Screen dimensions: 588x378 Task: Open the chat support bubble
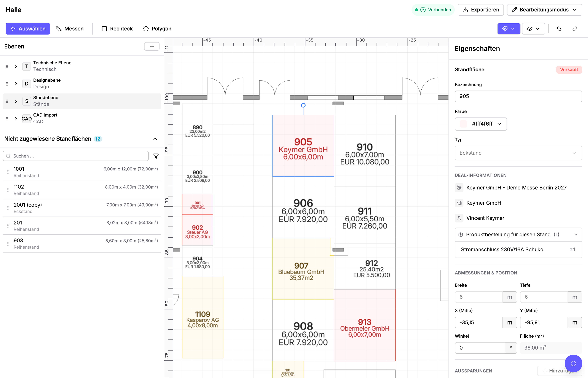pos(573,364)
